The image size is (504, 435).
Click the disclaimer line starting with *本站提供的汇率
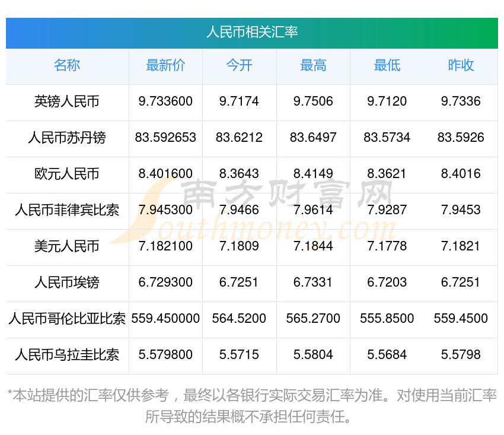252,395
